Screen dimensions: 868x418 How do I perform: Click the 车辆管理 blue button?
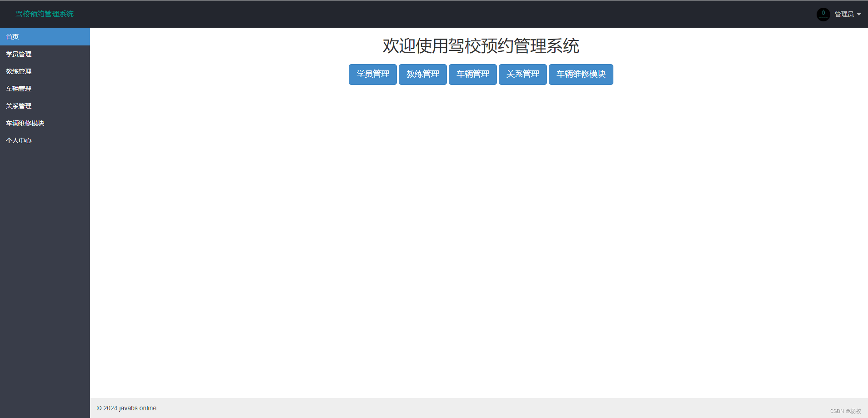[x=472, y=74]
